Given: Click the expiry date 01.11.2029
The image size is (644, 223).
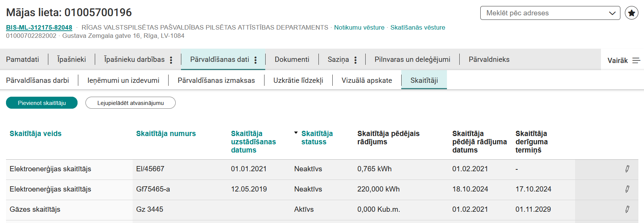Looking at the screenshot, I should click(533, 210).
